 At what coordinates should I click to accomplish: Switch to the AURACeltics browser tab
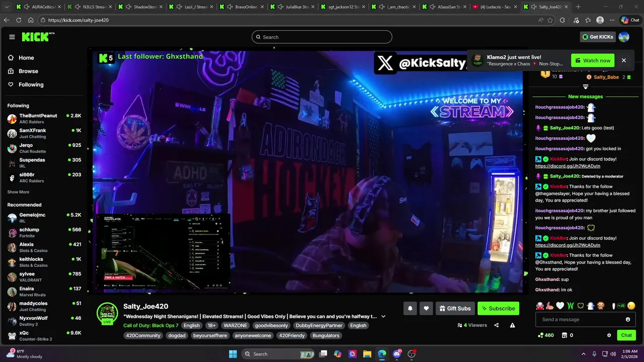[38, 7]
